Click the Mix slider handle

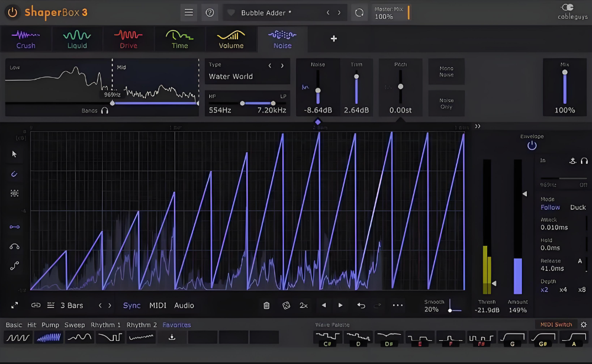(565, 72)
